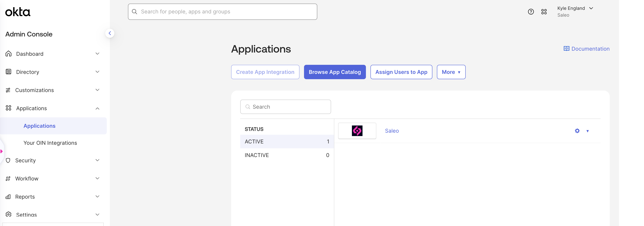Open the Kyle England account dropdown
644x226 pixels.
[x=575, y=12]
